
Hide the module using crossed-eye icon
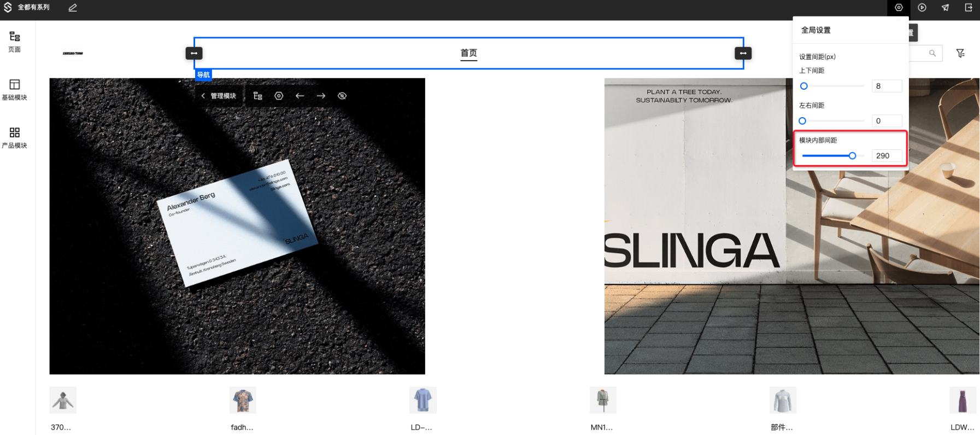[x=342, y=96]
